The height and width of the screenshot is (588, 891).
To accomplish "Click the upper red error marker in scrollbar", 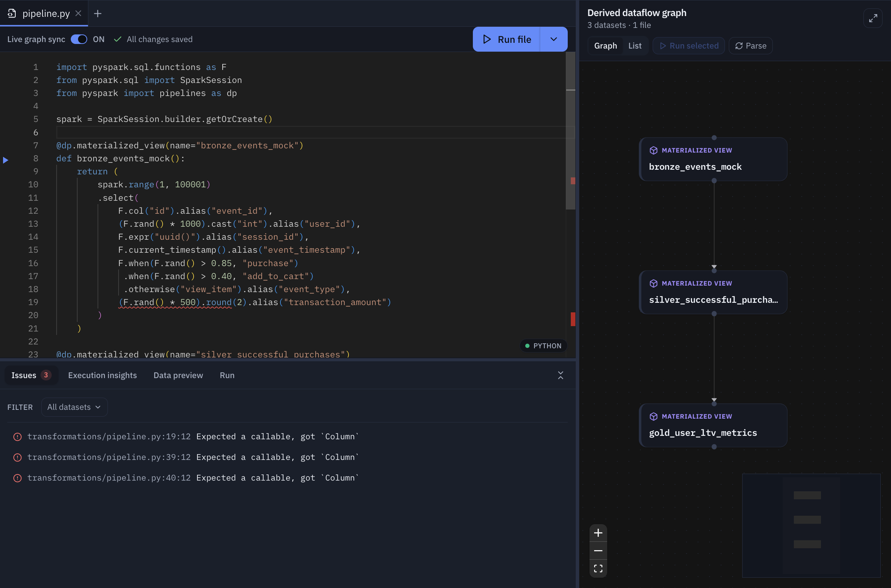I will coord(573,181).
